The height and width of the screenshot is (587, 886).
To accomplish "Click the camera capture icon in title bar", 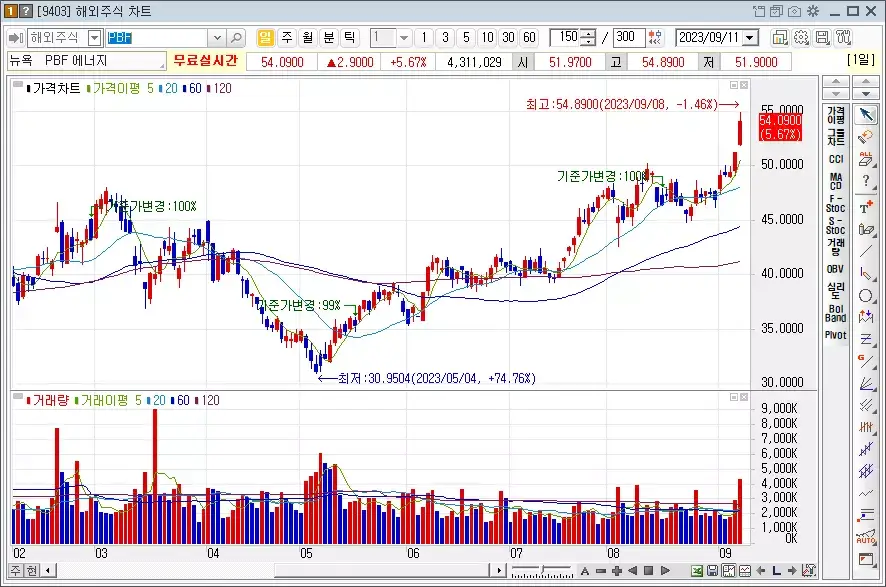I will click(x=794, y=11).
